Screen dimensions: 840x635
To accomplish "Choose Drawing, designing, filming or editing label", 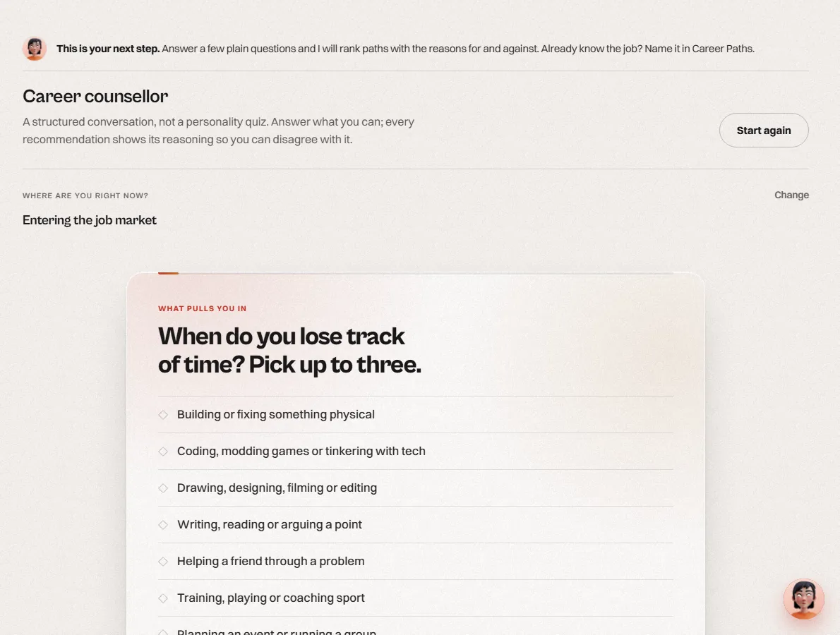I will [277, 488].
